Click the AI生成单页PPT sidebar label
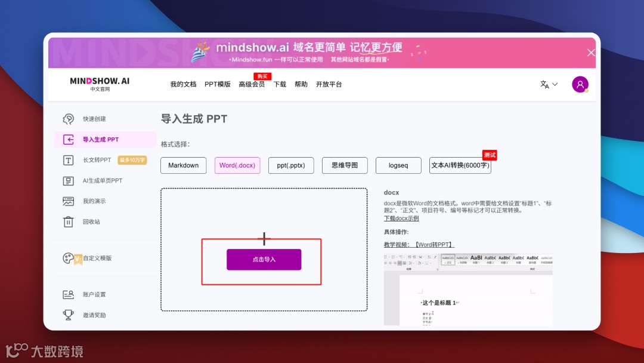The height and width of the screenshot is (363, 644). point(103,180)
